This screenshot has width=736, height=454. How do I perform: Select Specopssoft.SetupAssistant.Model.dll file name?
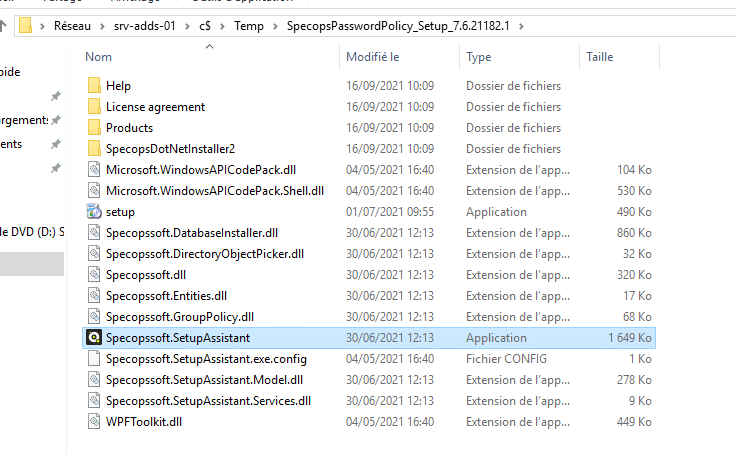204,380
